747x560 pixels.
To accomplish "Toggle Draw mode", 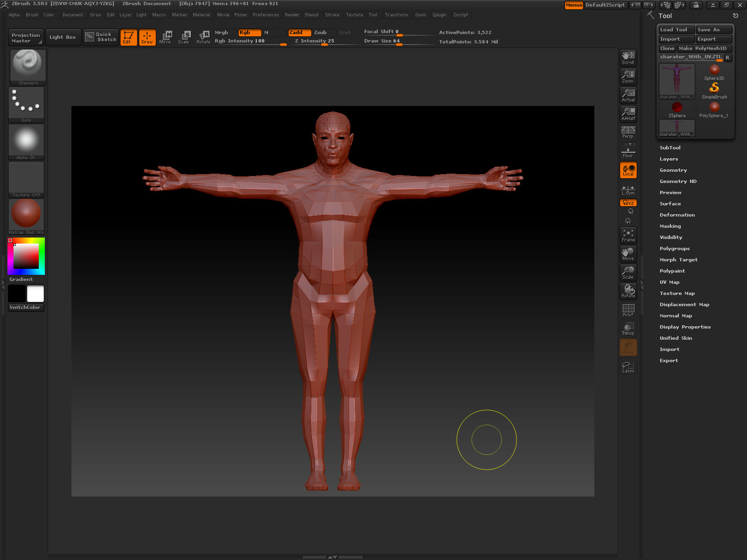I will pos(147,37).
